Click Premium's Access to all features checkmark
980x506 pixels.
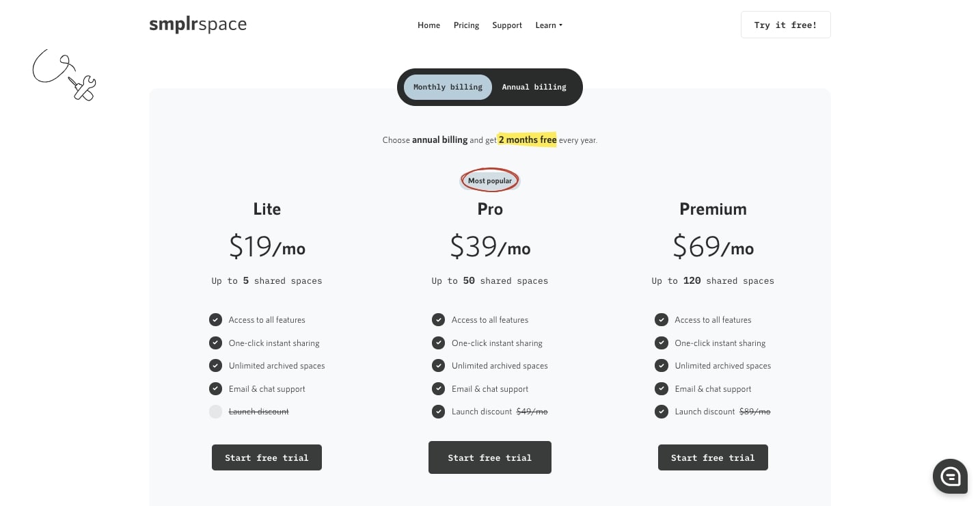click(661, 320)
